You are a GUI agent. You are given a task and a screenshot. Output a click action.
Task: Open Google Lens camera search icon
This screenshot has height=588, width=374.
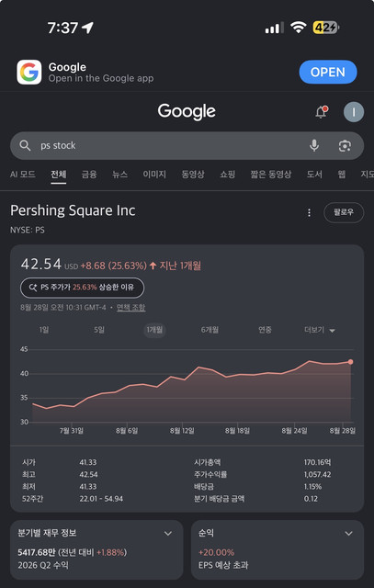[x=345, y=145]
